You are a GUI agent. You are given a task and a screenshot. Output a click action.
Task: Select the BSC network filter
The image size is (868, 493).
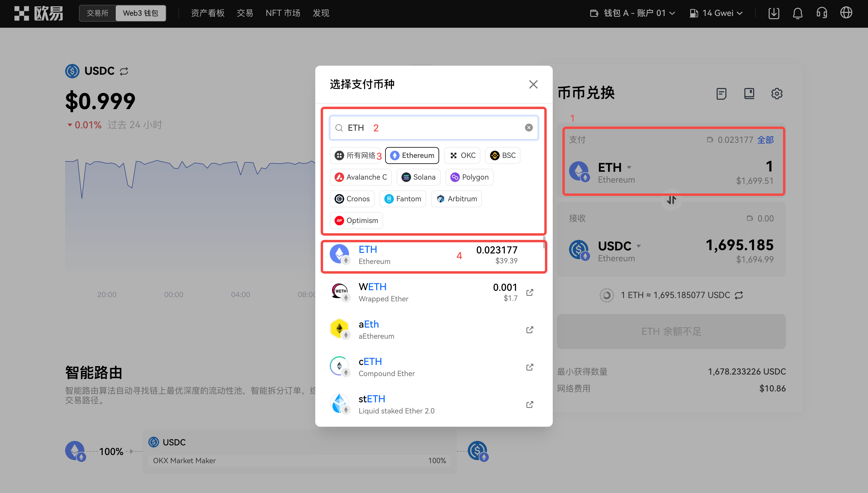tap(503, 155)
